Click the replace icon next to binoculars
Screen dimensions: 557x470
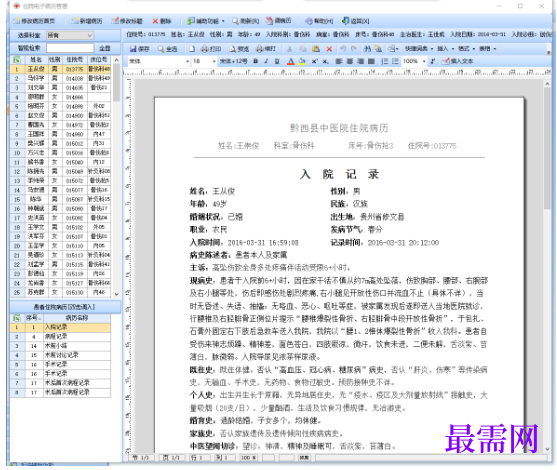click(378, 49)
